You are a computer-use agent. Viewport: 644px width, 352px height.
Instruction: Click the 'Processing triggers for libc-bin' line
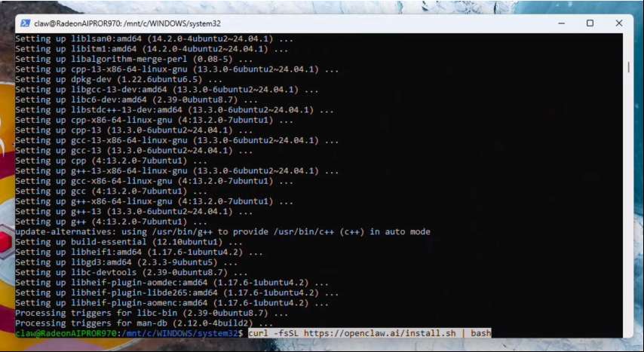[152, 312]
